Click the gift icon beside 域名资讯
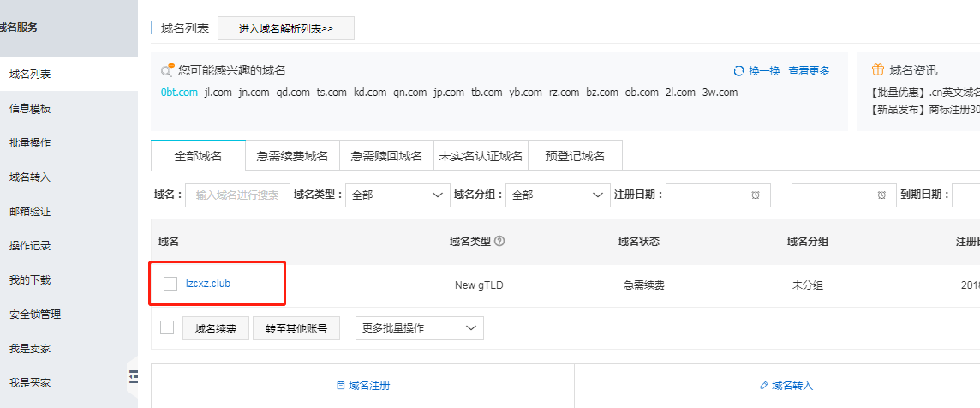Screen dimensions: 980x408 [877, 70]
